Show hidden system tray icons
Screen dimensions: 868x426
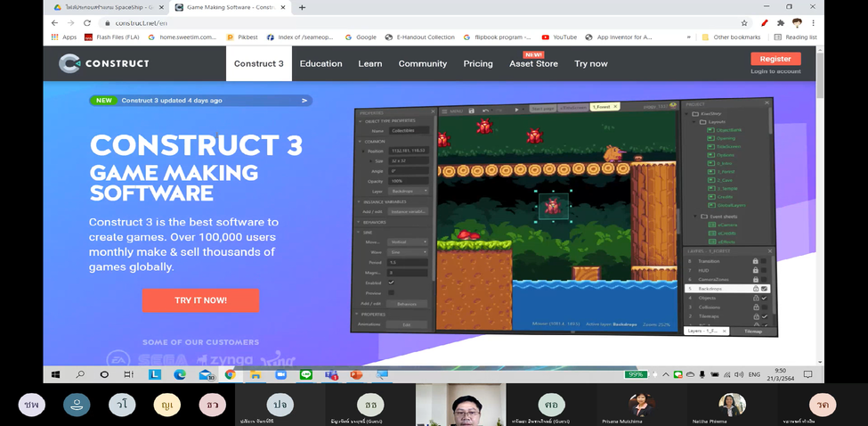tap(666, 374)
